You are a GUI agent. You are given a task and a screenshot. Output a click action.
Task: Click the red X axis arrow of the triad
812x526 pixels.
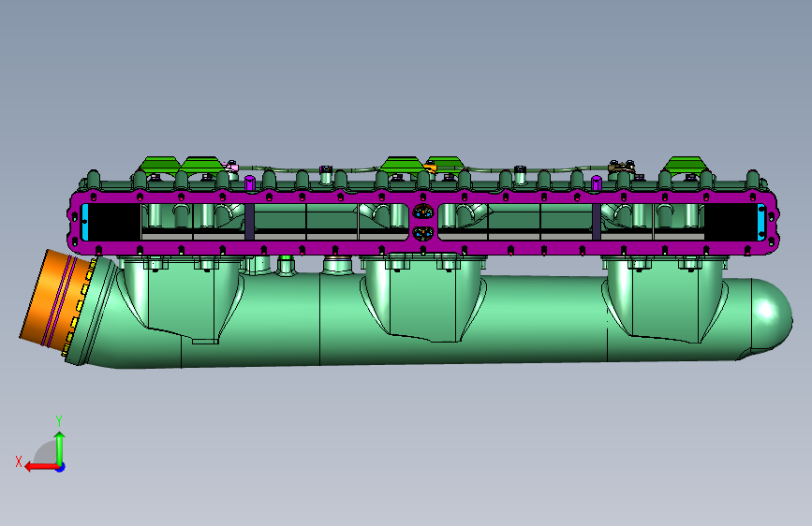(x=41, y=467)
